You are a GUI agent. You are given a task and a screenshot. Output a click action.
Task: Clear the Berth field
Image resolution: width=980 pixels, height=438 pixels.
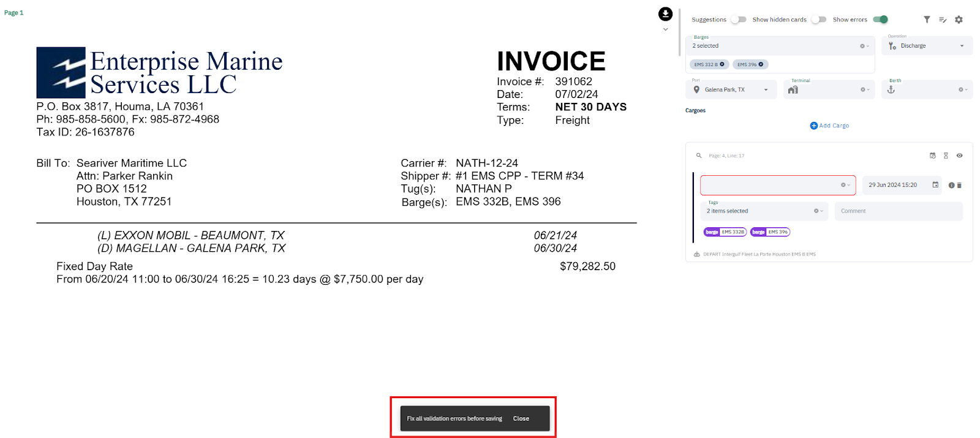click(x=960, y=89)
